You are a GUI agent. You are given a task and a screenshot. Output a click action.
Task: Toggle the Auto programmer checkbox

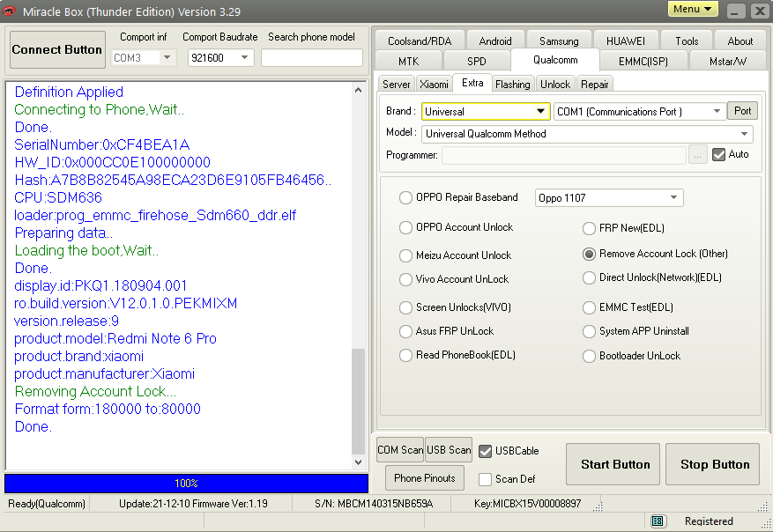718,155
